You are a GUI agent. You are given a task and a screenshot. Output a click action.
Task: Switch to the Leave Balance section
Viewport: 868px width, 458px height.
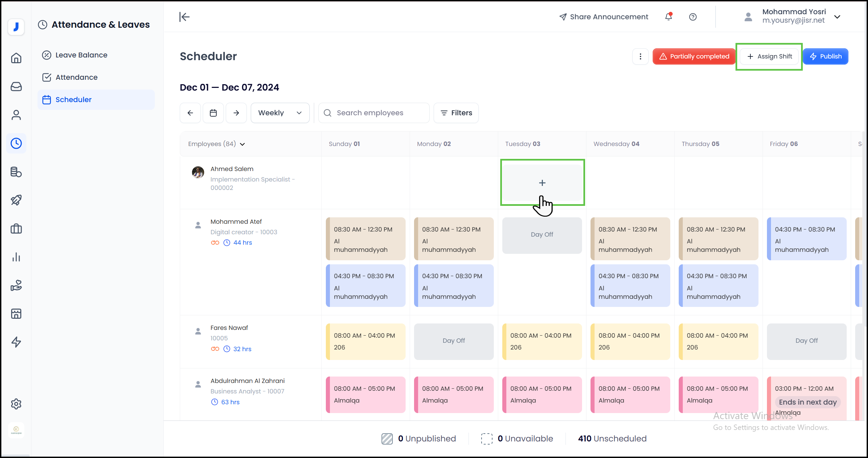pyautogui.click(x=81, y=55)
